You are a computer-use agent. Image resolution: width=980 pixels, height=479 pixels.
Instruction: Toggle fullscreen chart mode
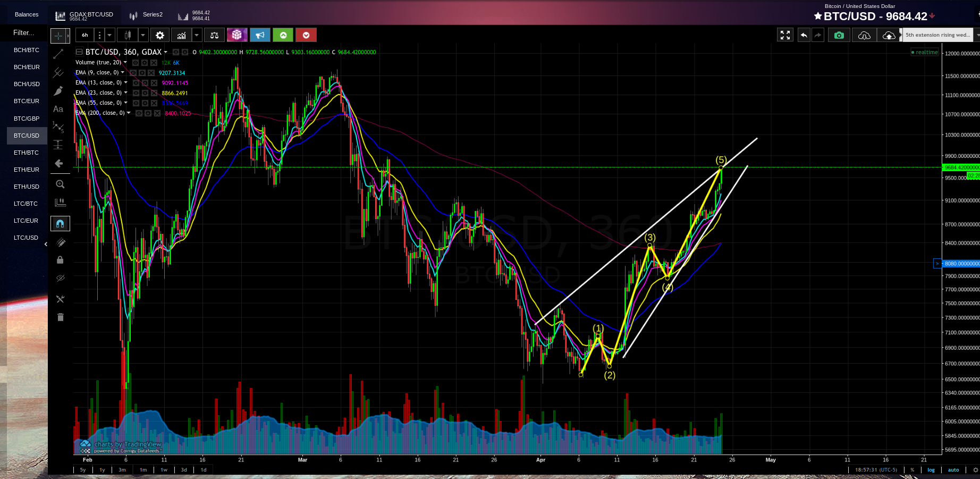[x=785, y=35]
